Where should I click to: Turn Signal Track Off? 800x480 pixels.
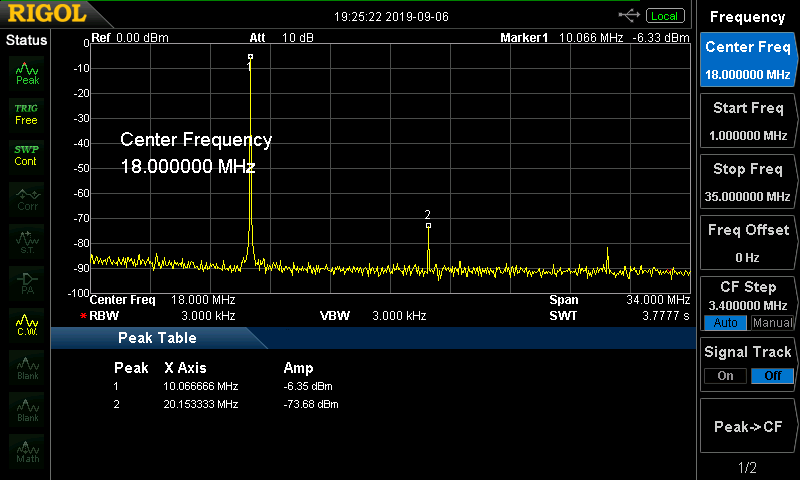coord(771,375)
